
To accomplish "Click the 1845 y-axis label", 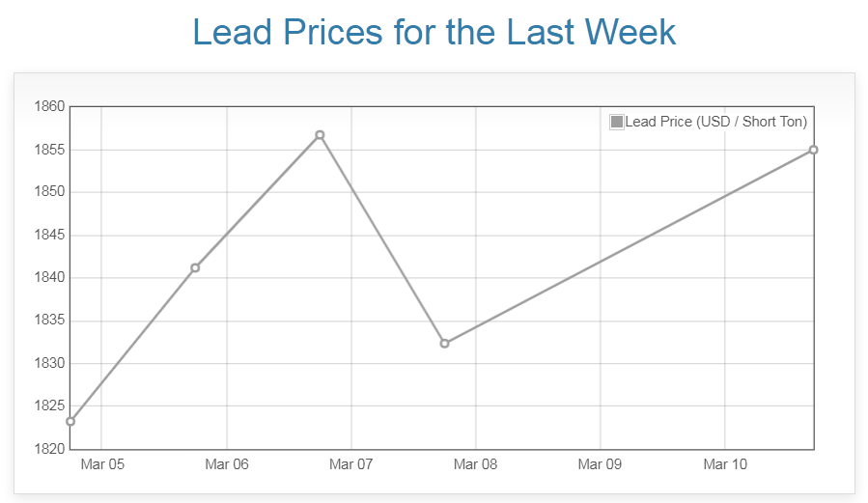I will tap(48, 235).
